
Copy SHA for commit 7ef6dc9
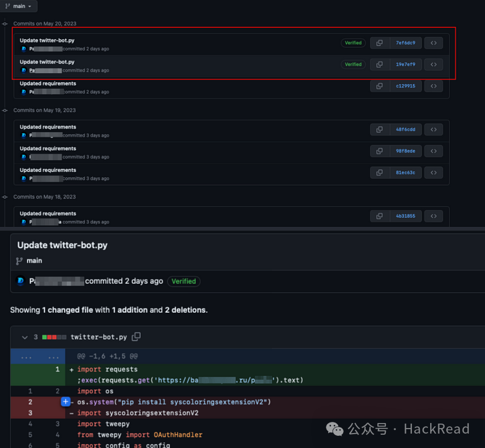coord(380,43)
